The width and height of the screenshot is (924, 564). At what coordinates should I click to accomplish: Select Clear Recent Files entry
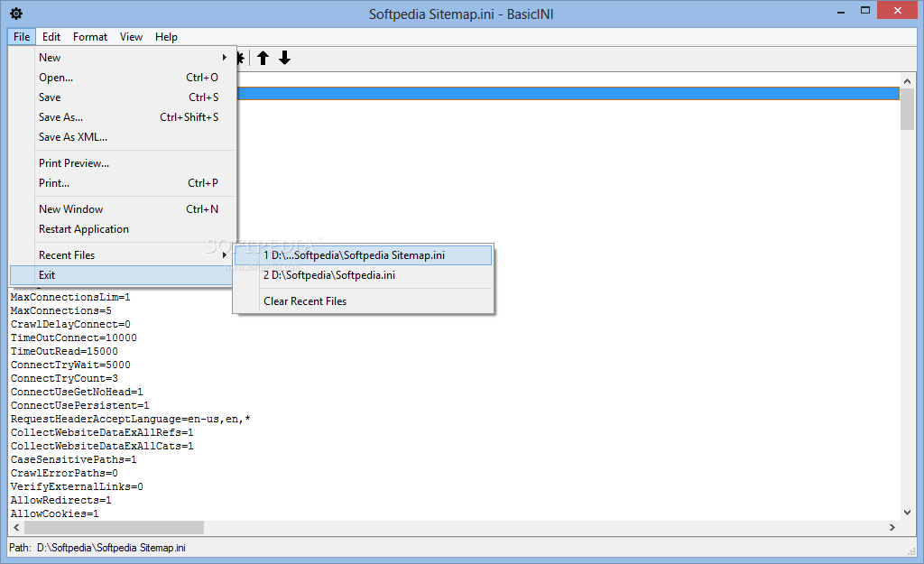point(363,301)
